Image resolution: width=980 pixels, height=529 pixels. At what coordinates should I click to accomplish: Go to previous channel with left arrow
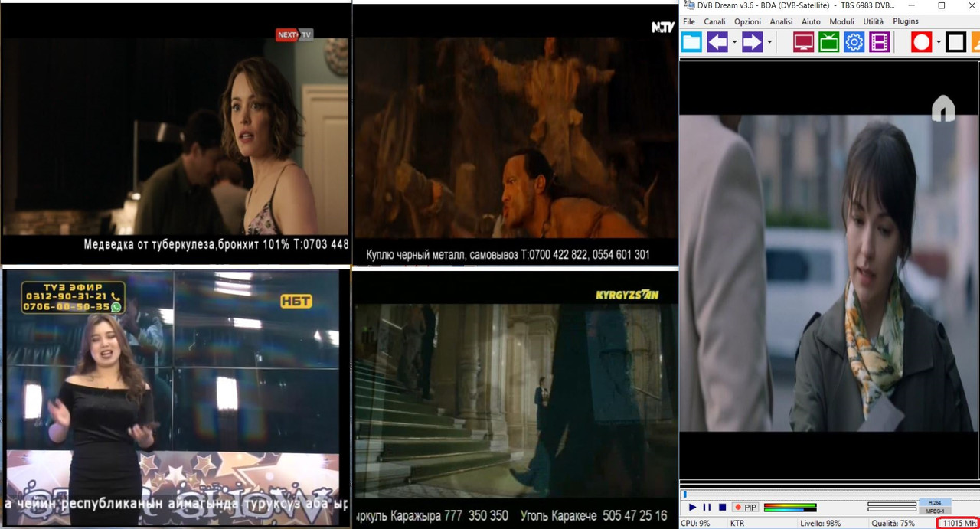pos(717,42)
